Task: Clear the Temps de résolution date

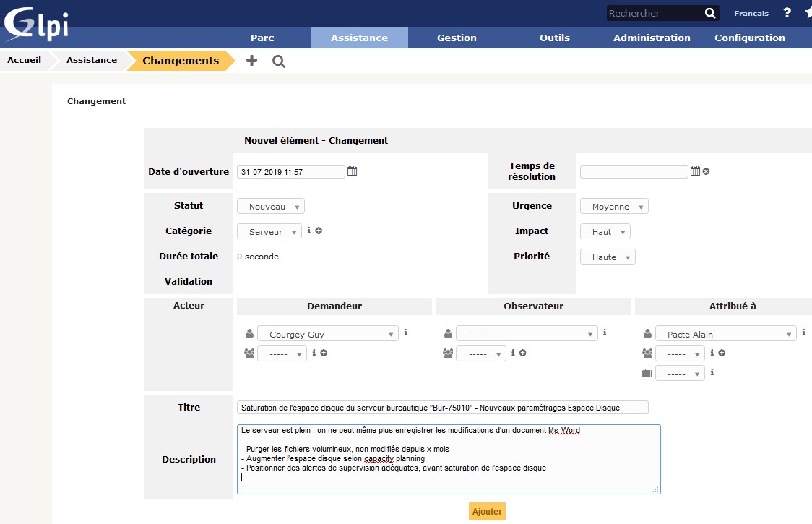Action: coord(706,171)
